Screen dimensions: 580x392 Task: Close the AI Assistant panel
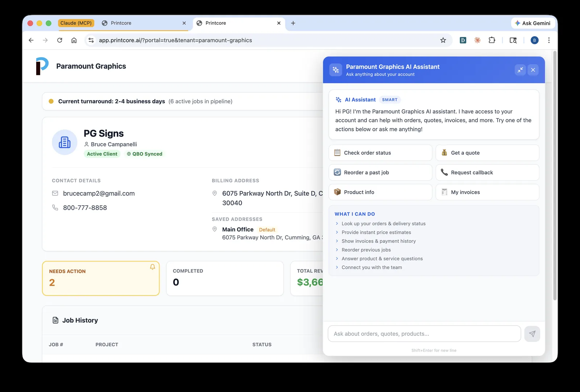tap(533, 70)
